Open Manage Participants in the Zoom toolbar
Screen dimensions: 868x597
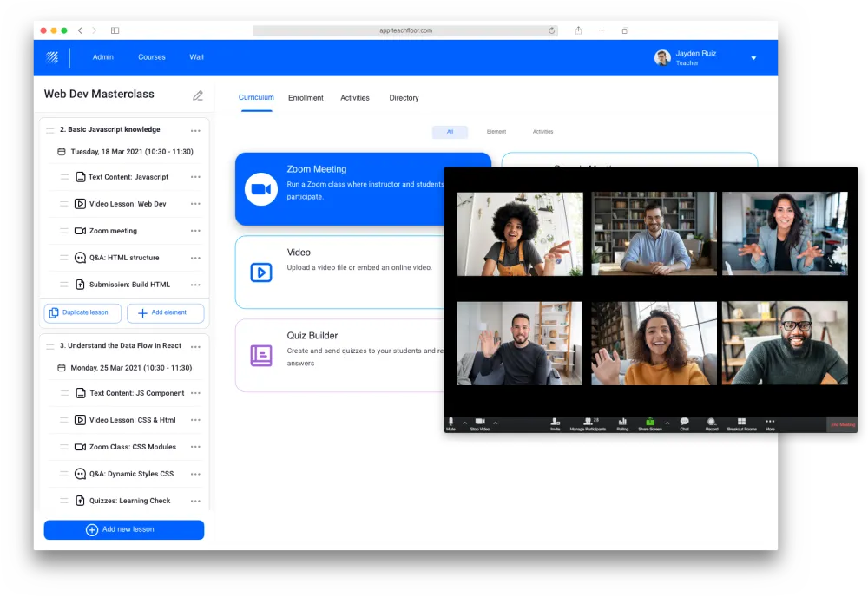588,423
